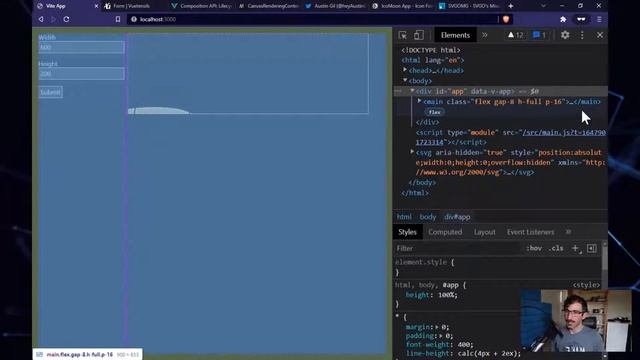This screenshot has width=640, height=360.
Task: Collapse the div id app node
Action: click(412, 91)
